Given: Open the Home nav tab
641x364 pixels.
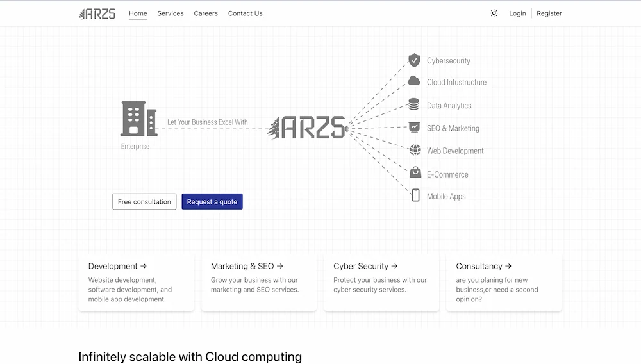Looking at the screenshot, I should (x=138, y=13).
